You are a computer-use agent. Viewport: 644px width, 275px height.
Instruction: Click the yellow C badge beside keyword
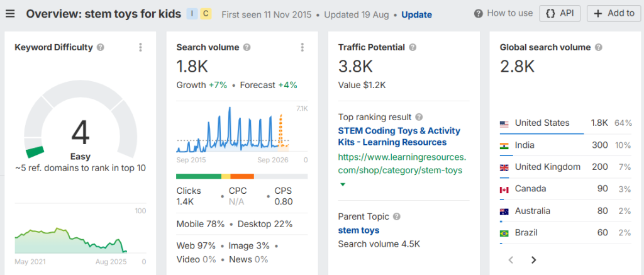(206, 14)
